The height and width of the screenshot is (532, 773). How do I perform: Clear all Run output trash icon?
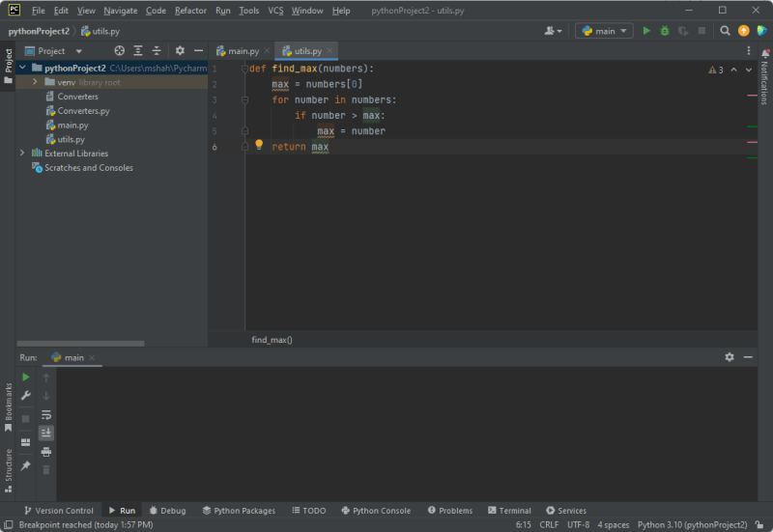click(x=46, y=470)
